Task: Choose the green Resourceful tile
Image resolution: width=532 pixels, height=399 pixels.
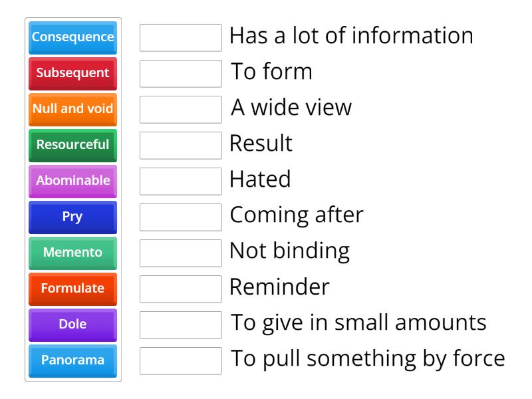Action: click(x=73, y=146)
